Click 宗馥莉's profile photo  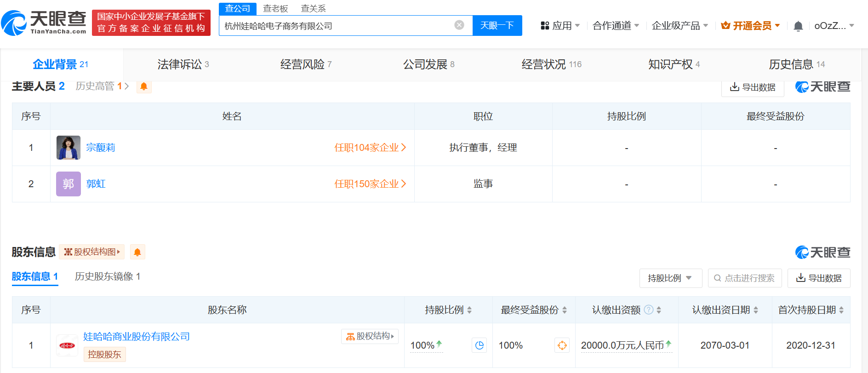[68, 148]
